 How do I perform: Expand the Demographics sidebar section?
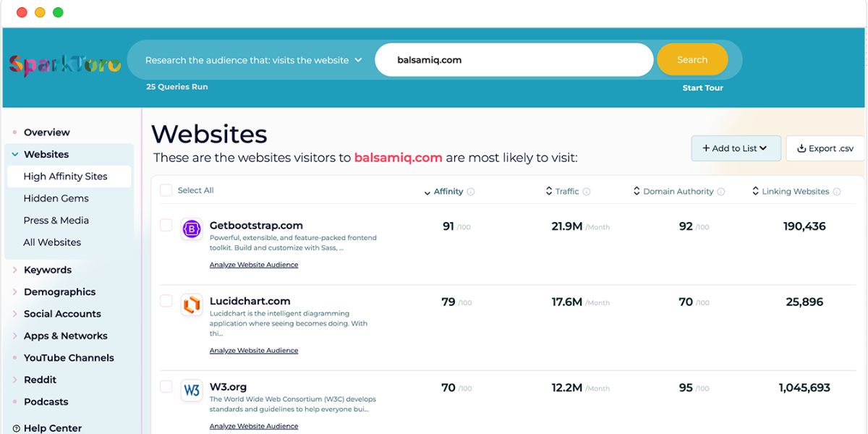[15, 292]
